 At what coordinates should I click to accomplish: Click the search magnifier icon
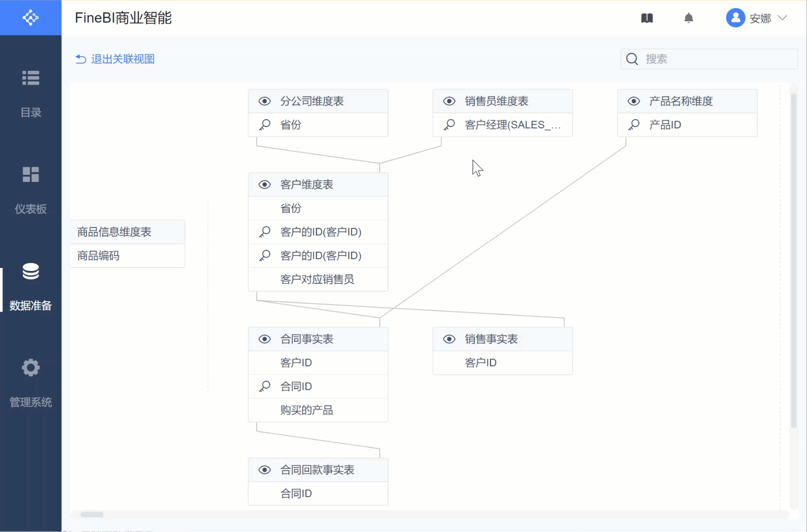(x=632, y=59)
